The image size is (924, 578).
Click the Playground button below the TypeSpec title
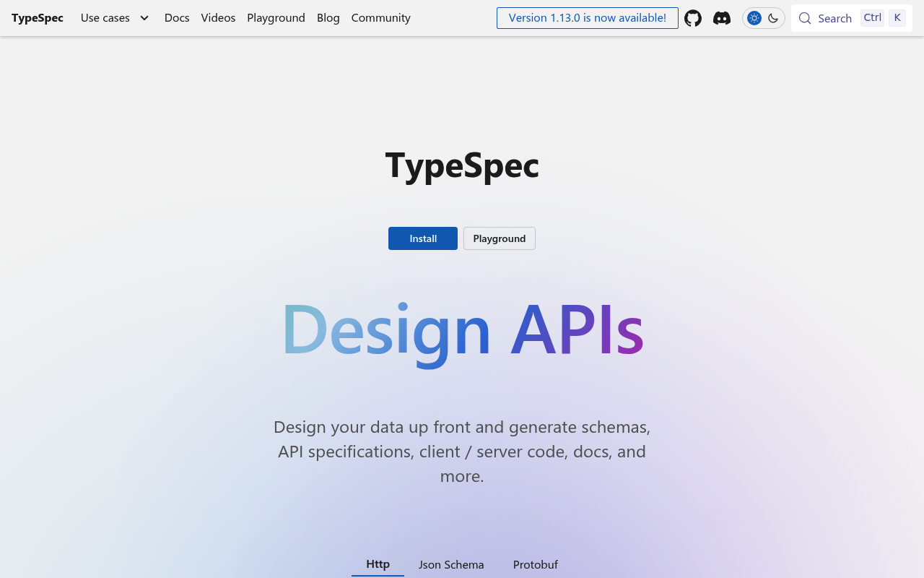coord(500,238)
